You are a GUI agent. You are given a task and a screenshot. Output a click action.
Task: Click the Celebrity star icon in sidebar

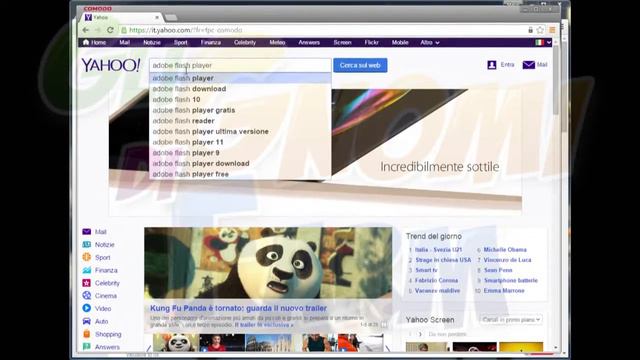click(87, 283)
